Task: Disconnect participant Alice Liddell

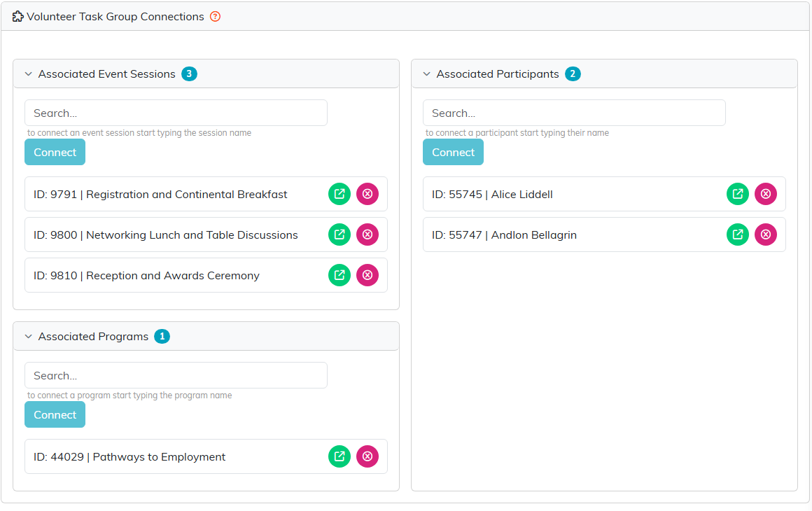Action: [x=765, y=194]
